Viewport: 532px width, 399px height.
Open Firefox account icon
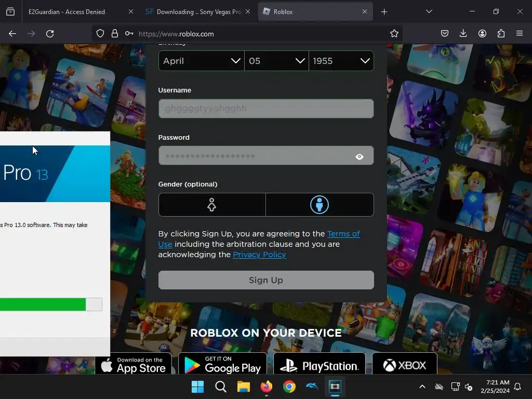[482, 33]
